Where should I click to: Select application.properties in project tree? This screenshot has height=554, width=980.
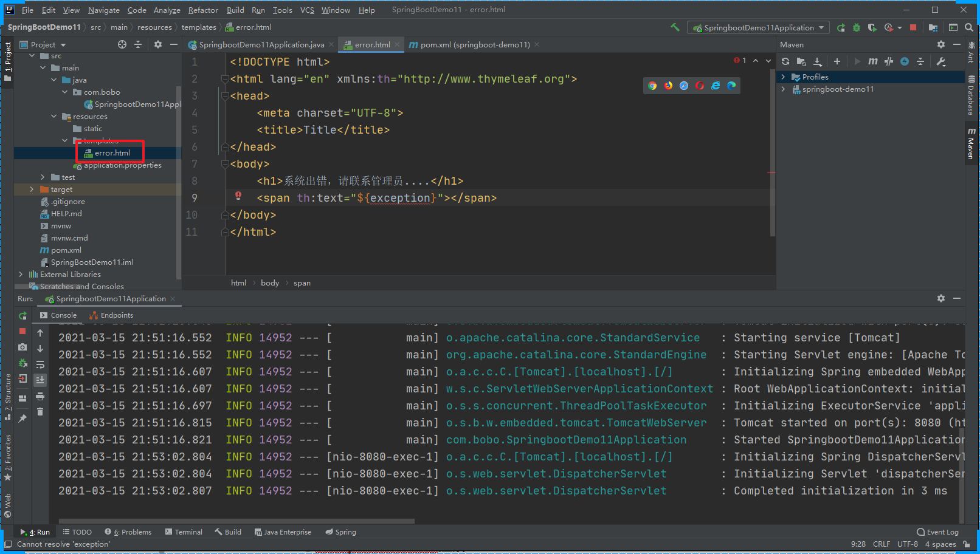[x=123, y=165]
